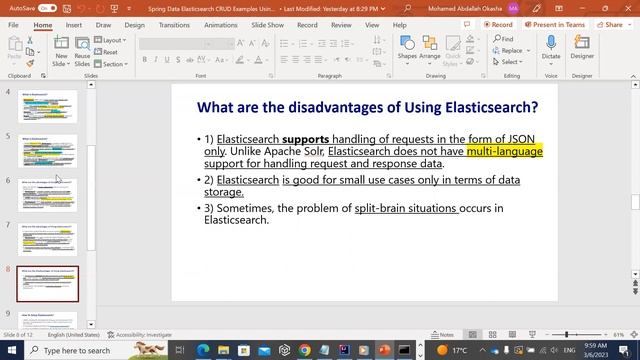This screenshot has height=360, width=640.
Task: Click the Record button in the ribbon header
Action: coord(498,24)
